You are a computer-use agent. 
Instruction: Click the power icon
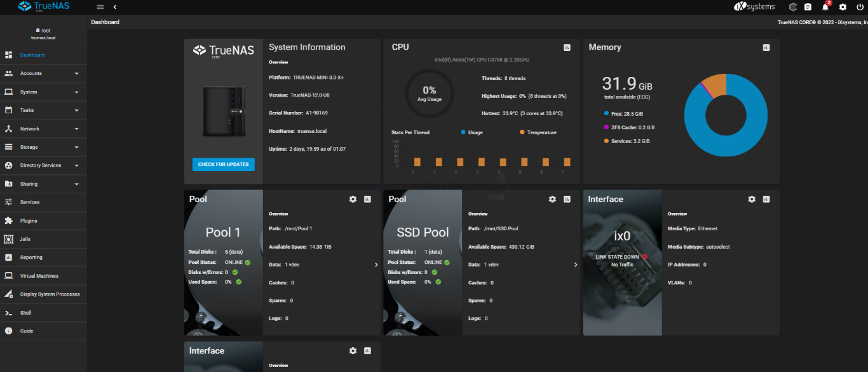coord(860,7)
